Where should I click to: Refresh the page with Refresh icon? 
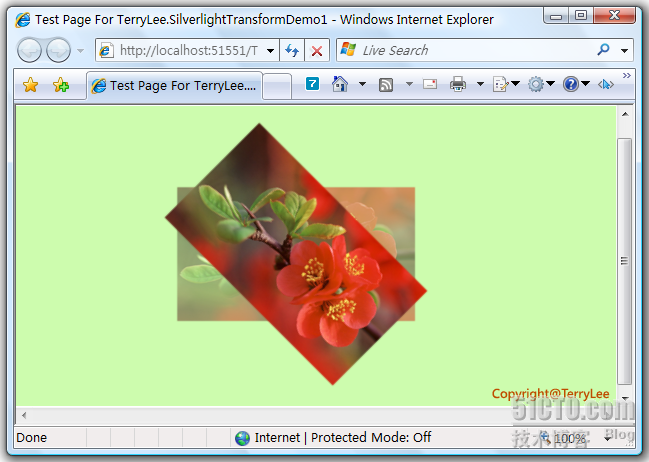click(x=292, y=51)
